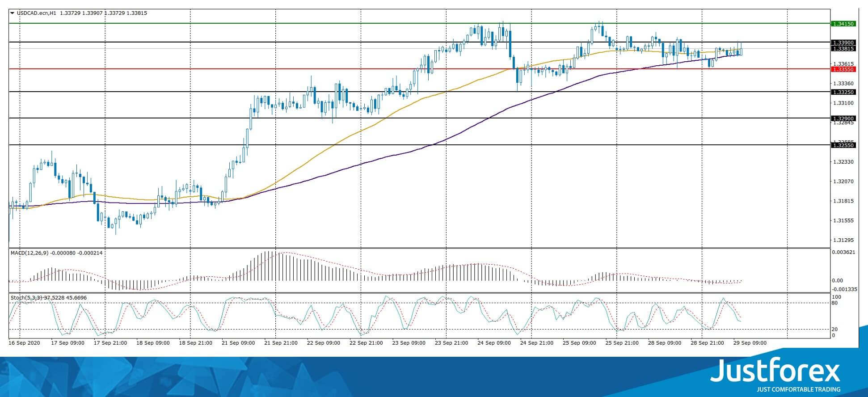Click the 18 Sep 21:00 time label
868x397 pixels.
tap(195, 343)
